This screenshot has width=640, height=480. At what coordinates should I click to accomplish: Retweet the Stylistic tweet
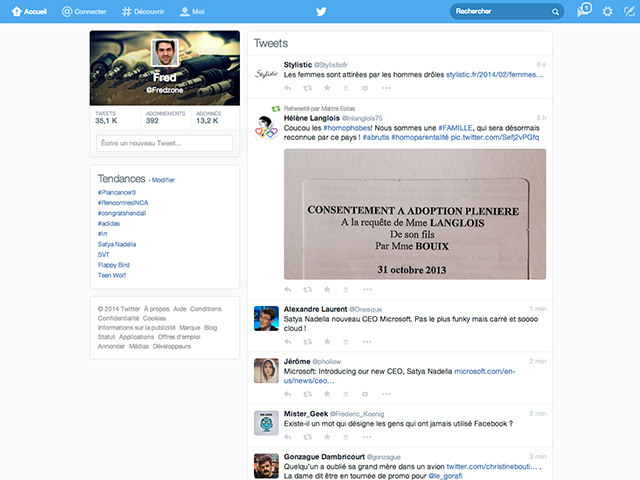pos(307,88)
